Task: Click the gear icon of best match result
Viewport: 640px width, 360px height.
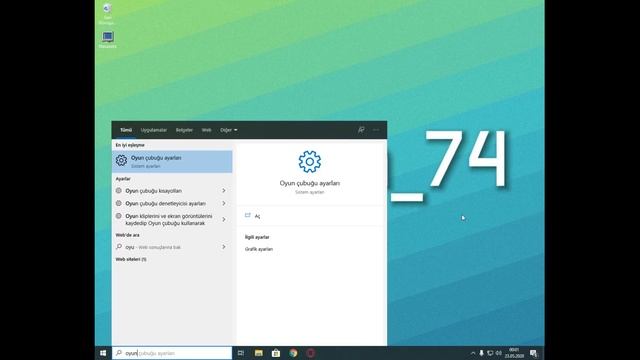Action: click(x=121, y=160)
